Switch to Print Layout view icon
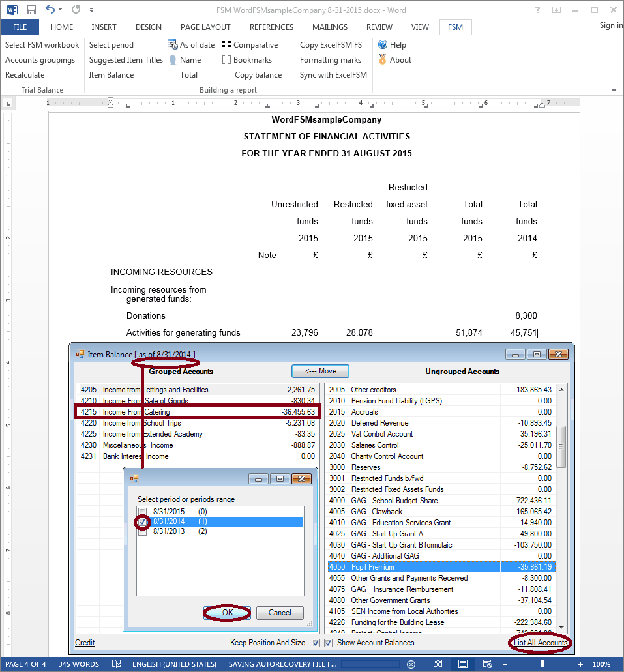 pos(463,664)
